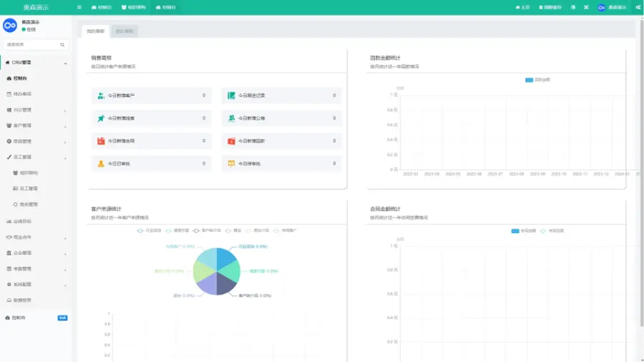
Task: Open the 今日新增客户 card icon
Action: 101,95
